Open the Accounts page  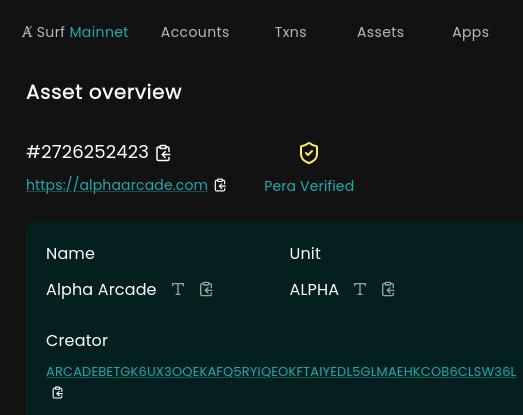195,32
